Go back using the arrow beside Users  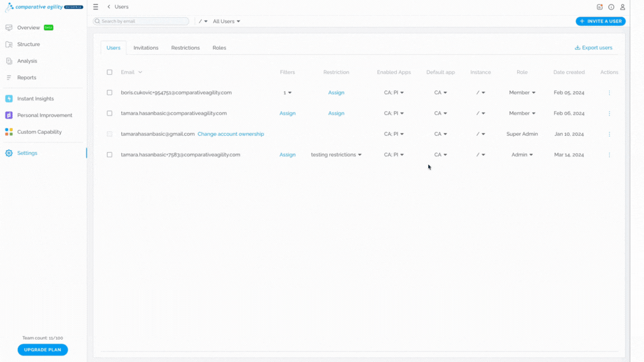[x=109, y=7]
